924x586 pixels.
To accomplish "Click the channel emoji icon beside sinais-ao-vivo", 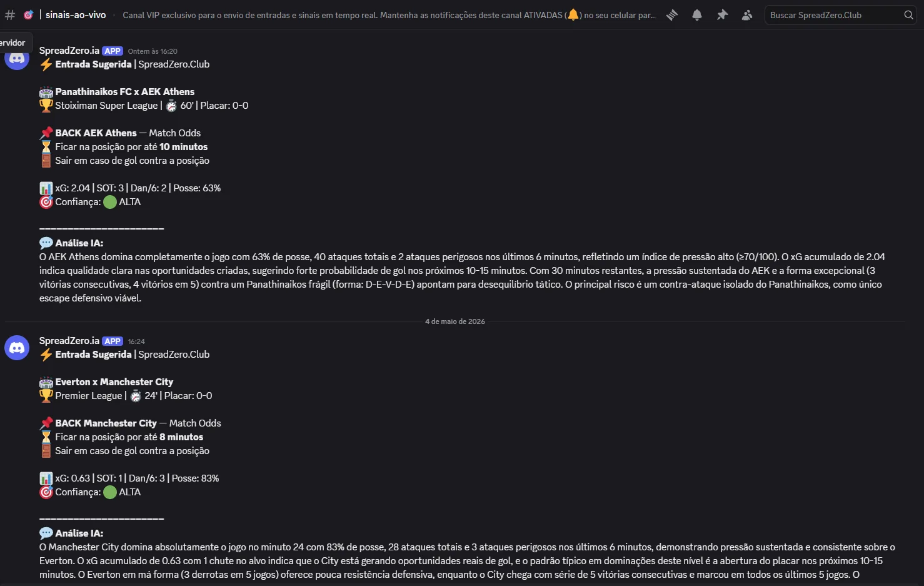I will tap(28, 15).
